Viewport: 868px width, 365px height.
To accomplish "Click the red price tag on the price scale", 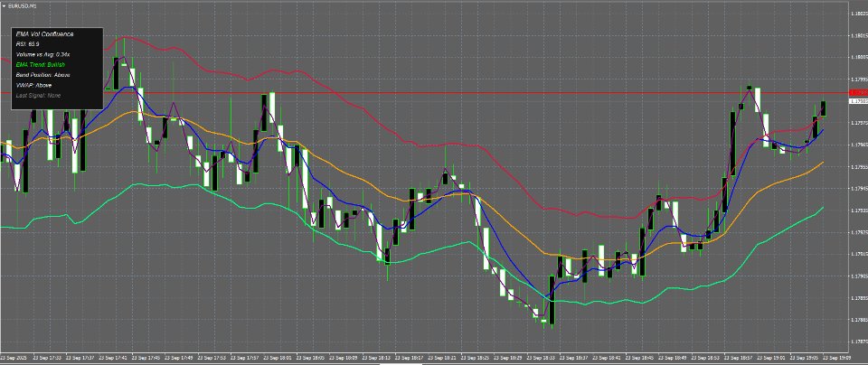I will pyautogui.click(x=859, y=93).
